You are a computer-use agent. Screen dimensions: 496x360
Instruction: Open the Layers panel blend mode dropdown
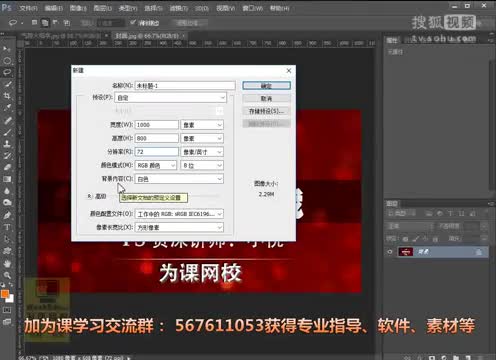point(409,226)
